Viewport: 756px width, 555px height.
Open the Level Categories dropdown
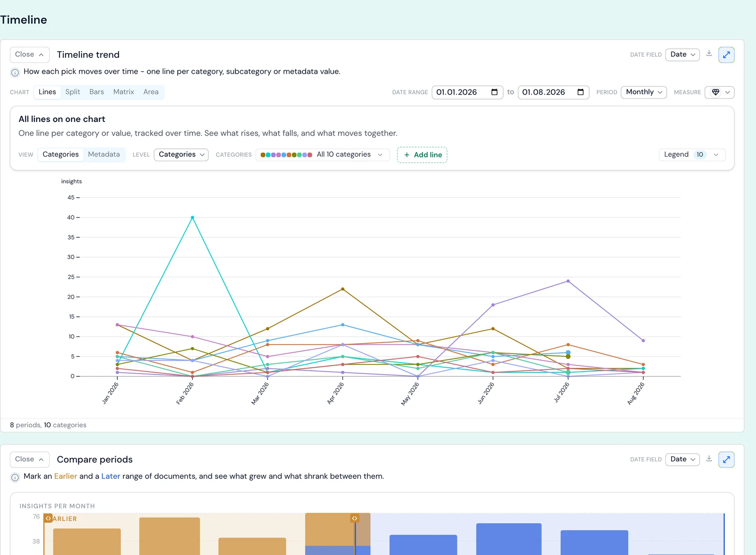[181, 155]
